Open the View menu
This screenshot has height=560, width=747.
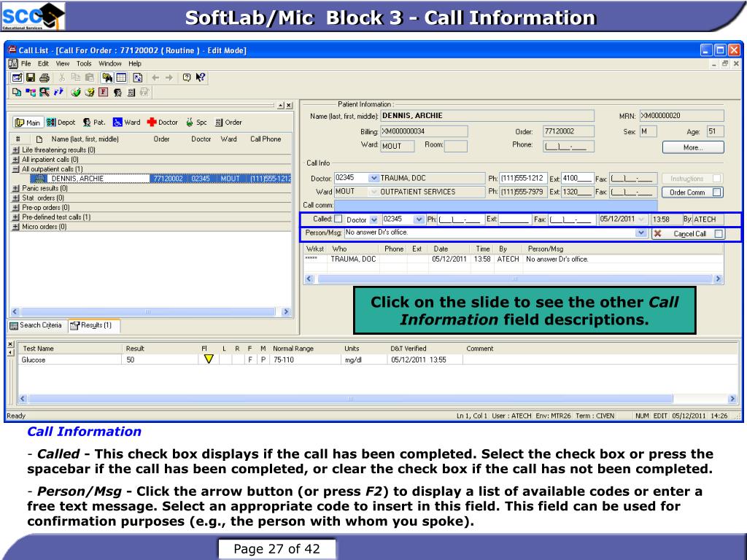point(63,63)
